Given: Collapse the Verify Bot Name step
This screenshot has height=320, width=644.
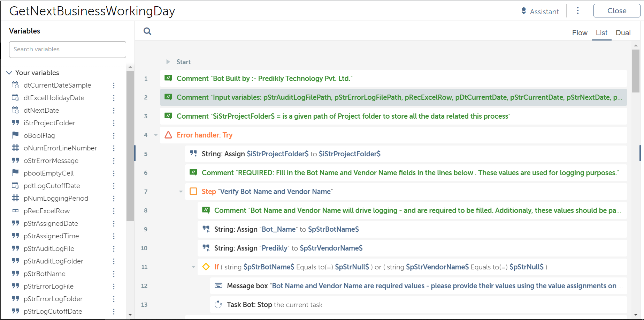Looking at the screenshot, I should coord(181,192).
